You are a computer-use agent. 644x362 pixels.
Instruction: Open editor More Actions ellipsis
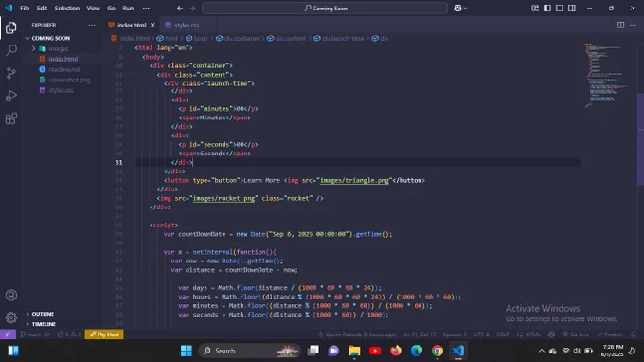coord(633,25)
